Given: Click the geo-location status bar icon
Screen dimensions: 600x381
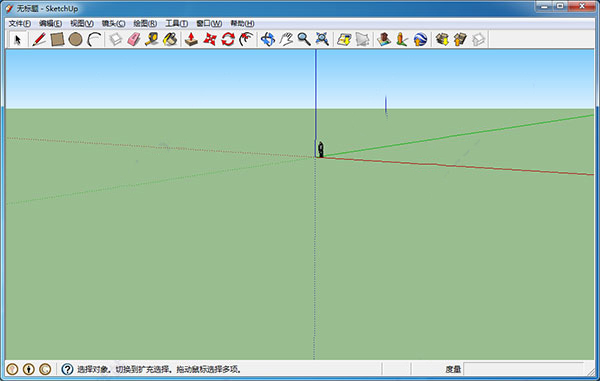Looking at the screenshot, I should [x=12, y=369].
